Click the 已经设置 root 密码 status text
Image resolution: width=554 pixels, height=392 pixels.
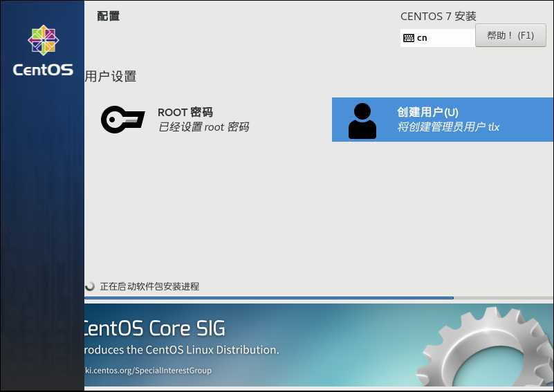pos(203,127)
